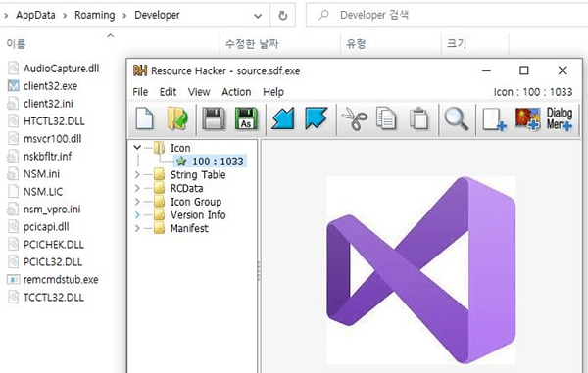
Task: Select NSM.LIC in Explorer
Action: coord(35,192)
